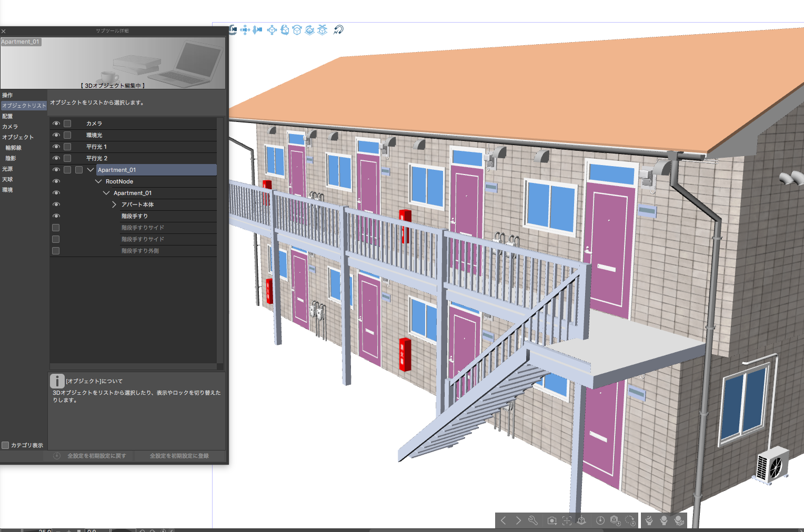Open object settings via the wrench icon below

[533, 520]
